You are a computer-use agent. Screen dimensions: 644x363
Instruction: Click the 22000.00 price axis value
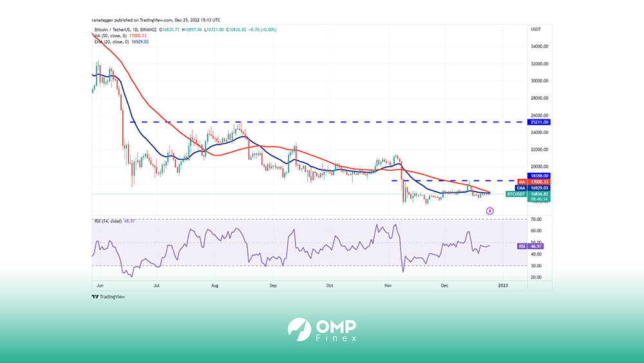point(539,150)
